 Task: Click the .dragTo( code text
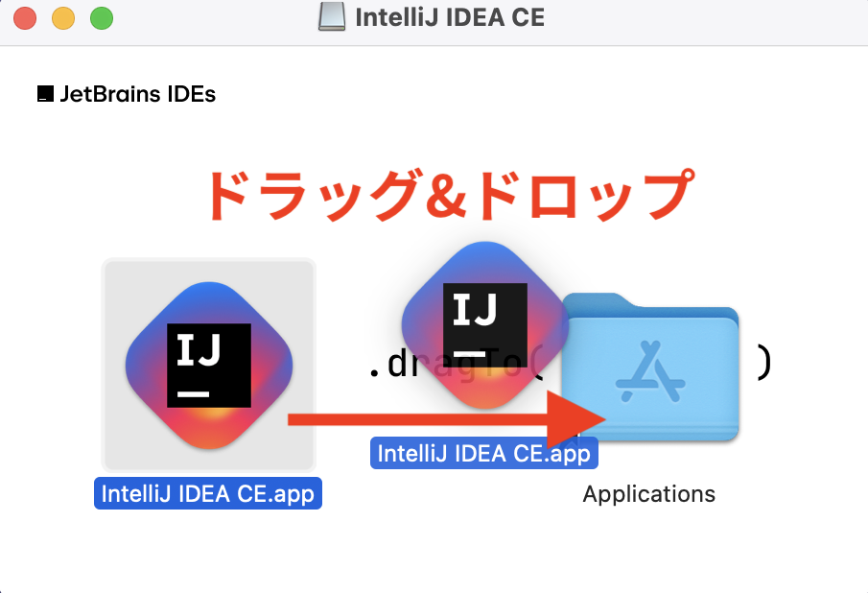click(457, 364)
